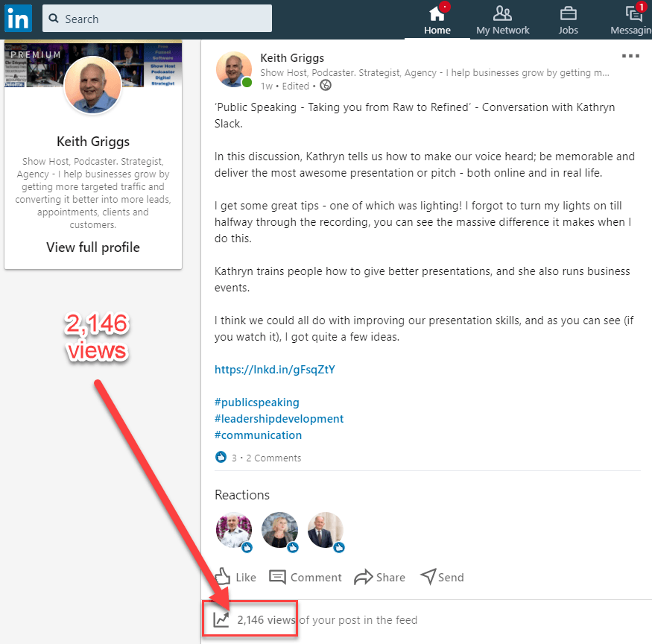Image resolution: width=652 pixels, height=644 pixels.
Task: Click View full profile link
Action: click(93, 247)
